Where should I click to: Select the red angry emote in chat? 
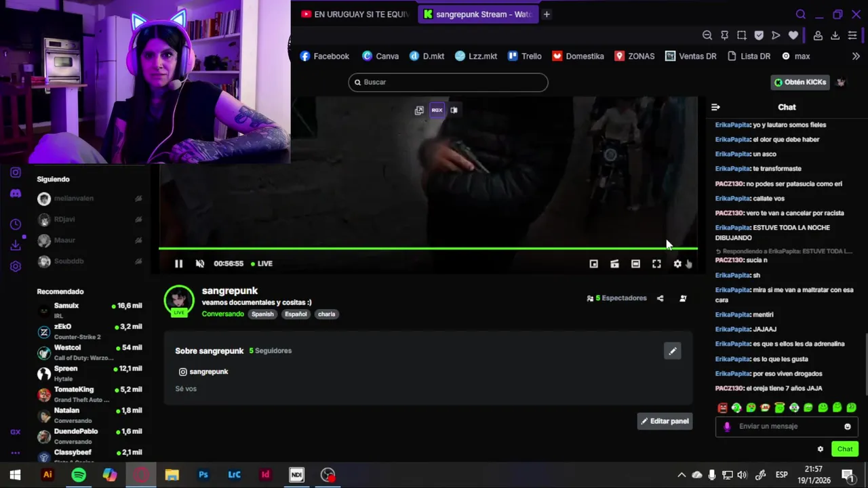click(x=723, y=407)
